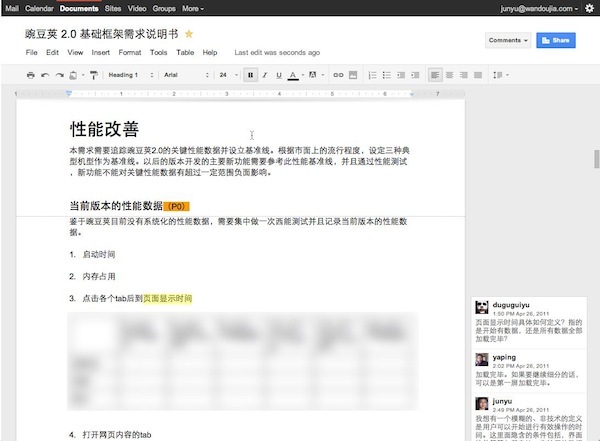Star this document next to the title
The height and width of the screenshot is (441, 600).
[x=189, y=34]
